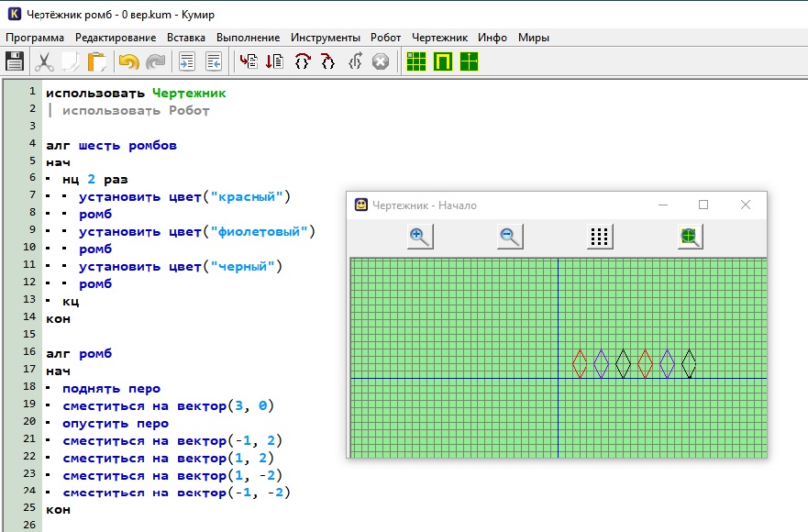Screen dimensions: 808x532
Task: Open the Выполнение menu
Action: tap(248, 38)
